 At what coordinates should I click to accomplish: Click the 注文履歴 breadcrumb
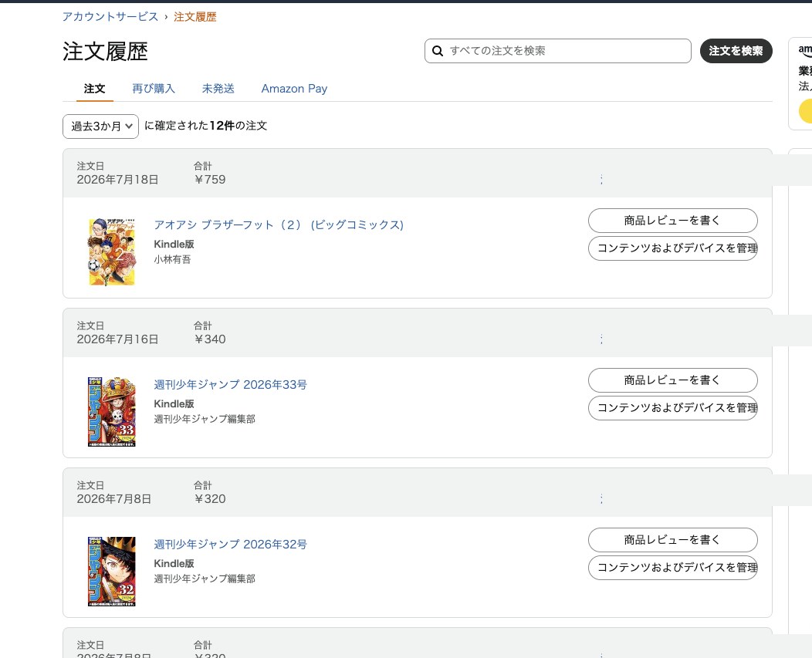tap(195, 16)
